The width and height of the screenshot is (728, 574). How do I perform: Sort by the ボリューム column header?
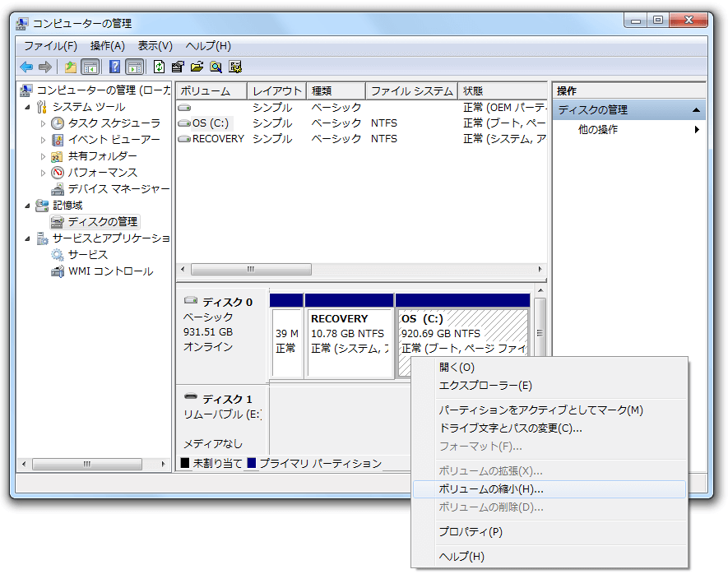[211, 91]
